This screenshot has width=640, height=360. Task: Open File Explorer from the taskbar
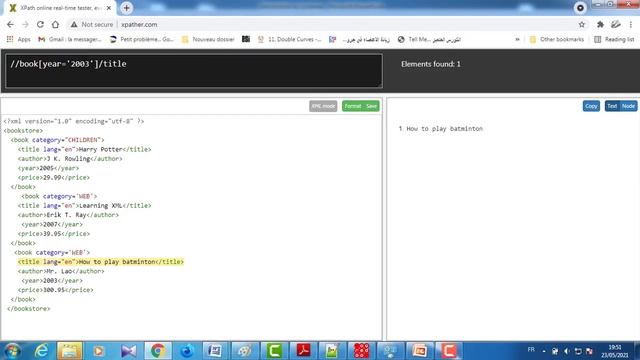pyautogui.click(x=69, y=351)
